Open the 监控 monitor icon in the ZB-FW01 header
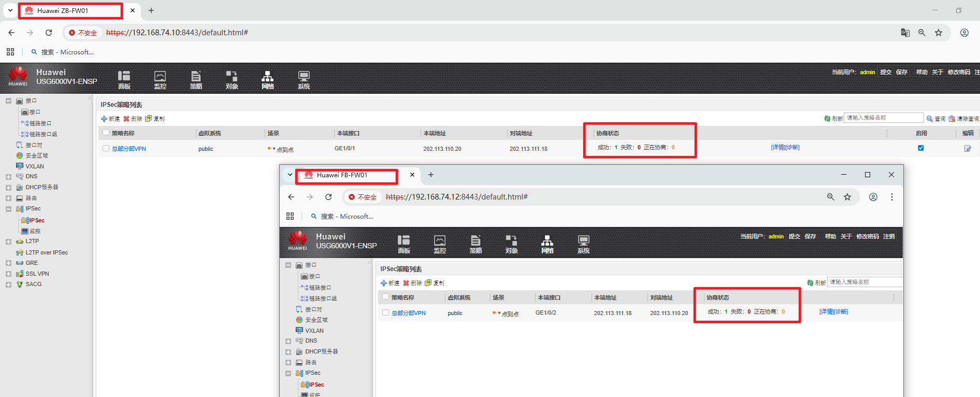The image size is (980, 397). click(160, 79)
